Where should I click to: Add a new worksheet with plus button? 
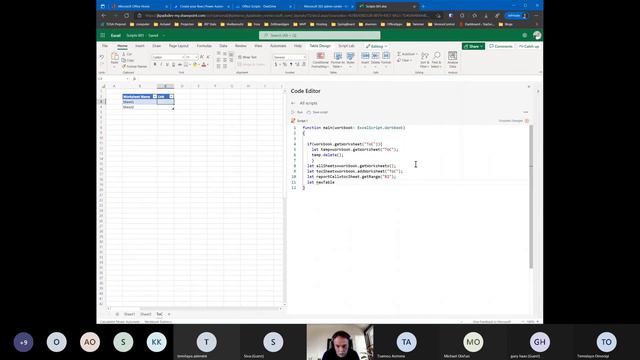[169, 314]
